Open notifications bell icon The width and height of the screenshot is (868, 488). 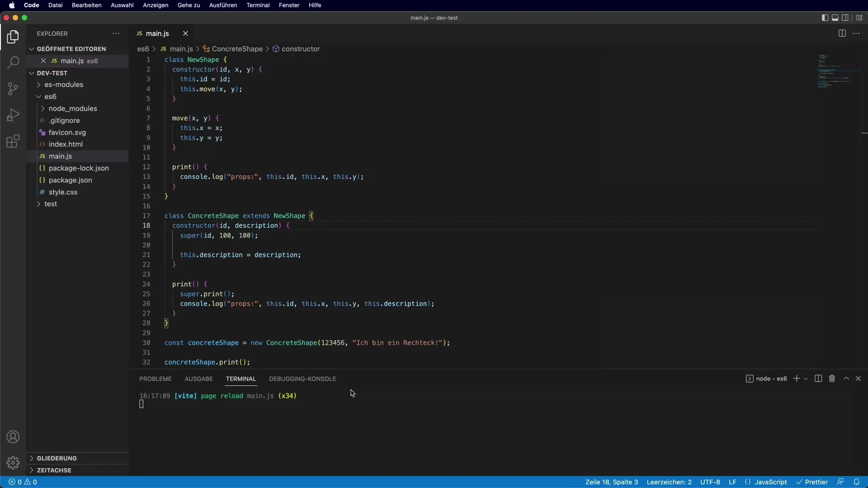856,482
